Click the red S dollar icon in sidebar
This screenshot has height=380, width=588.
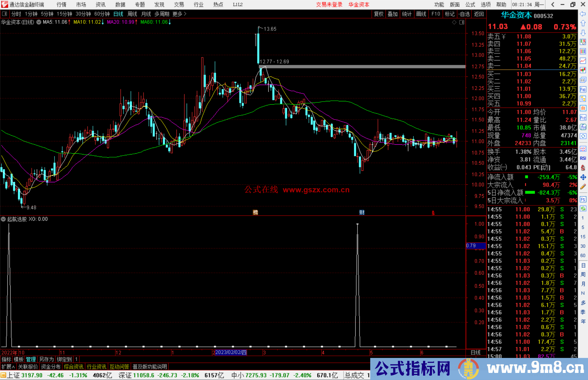pos(583,168)
